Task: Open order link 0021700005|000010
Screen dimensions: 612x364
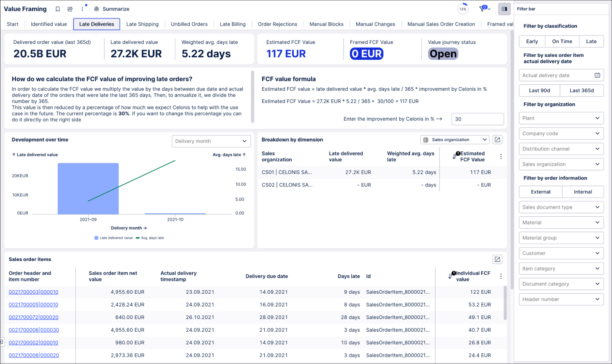Action: pos(33,305)
